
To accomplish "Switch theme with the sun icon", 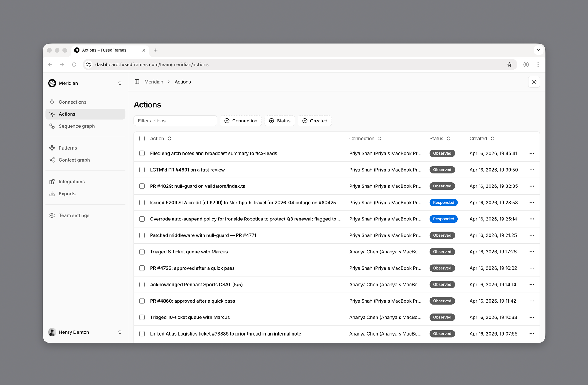I will 534,82.
